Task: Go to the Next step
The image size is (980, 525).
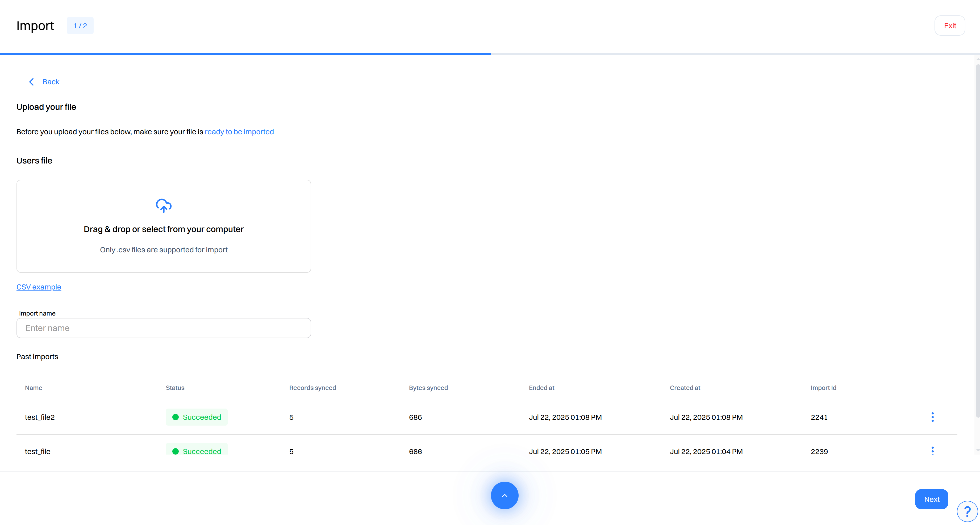Action: click(931, 499)
